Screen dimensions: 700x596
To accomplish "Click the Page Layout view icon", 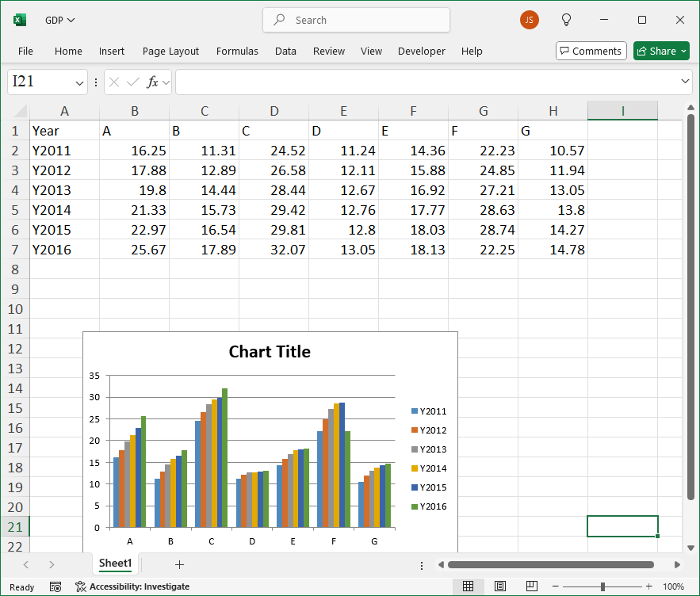I will click(x=499, y=586).
